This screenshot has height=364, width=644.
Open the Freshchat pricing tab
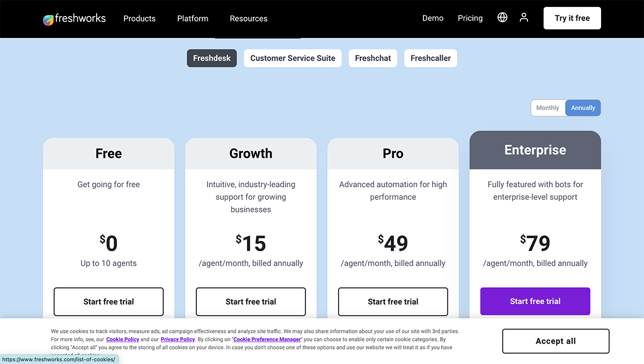tap(372, 58)
